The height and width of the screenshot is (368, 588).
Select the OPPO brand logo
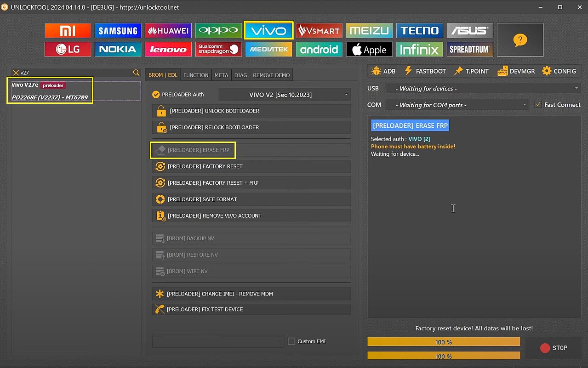[x=218, y=31]
